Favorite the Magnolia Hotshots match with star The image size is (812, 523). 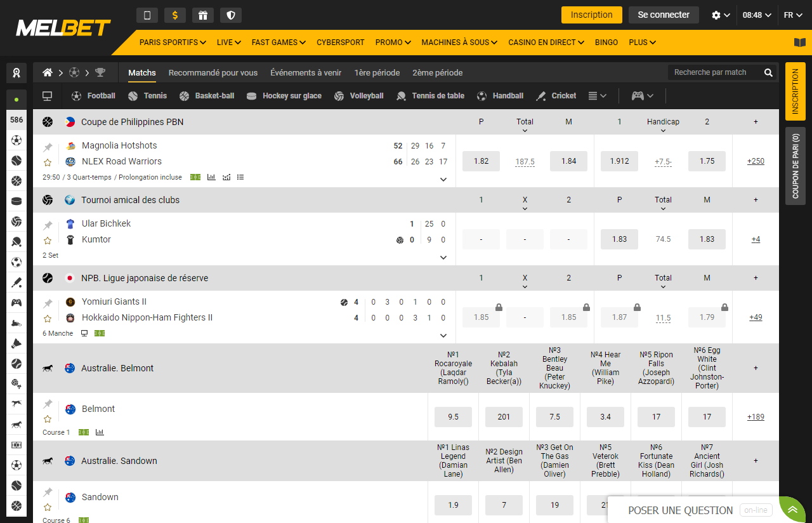[48, 162]
